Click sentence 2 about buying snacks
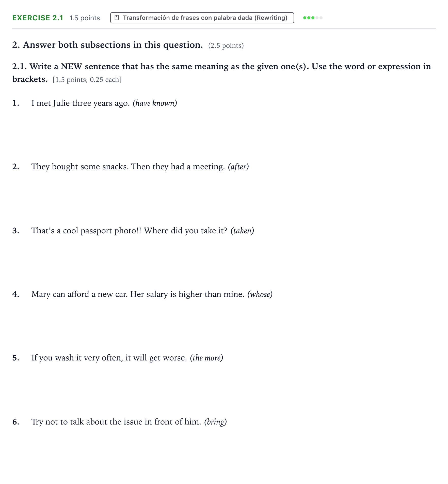 [x=128, y=167]
